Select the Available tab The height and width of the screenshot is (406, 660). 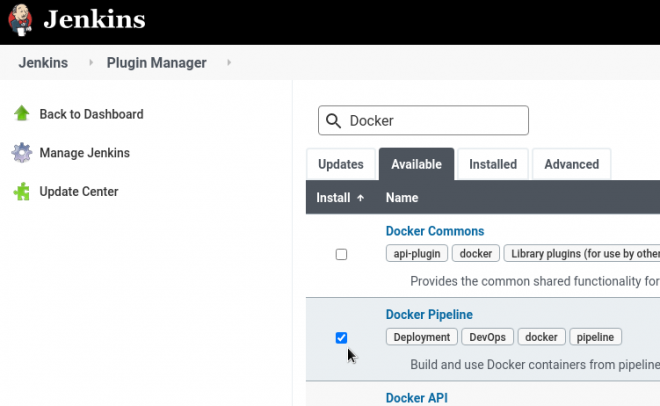pos(416,164)
